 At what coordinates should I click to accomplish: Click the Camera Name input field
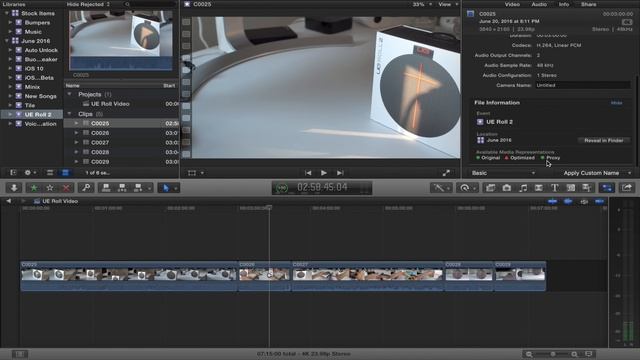(583, 85)
